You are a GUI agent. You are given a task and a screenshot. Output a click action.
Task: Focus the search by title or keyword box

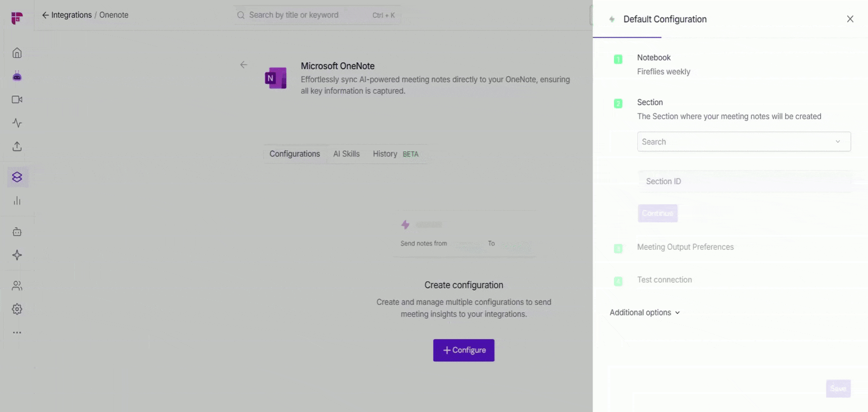click(x=316, y=15)
